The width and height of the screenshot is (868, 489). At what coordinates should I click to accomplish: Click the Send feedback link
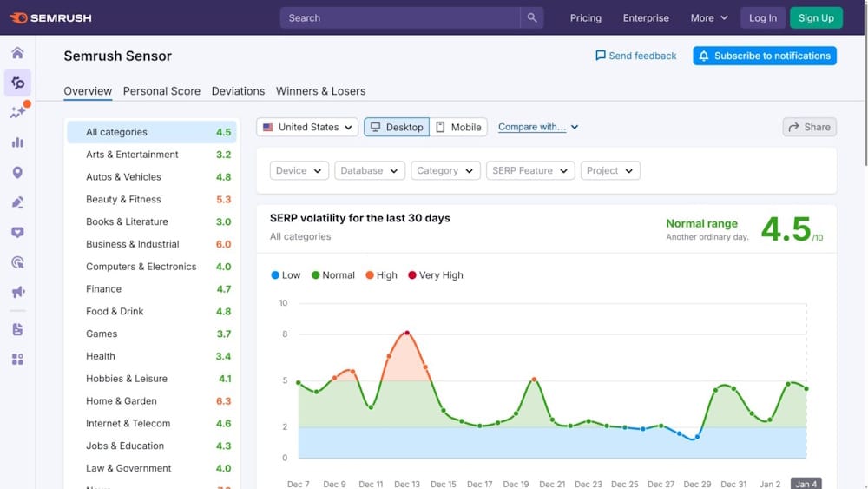635,56
